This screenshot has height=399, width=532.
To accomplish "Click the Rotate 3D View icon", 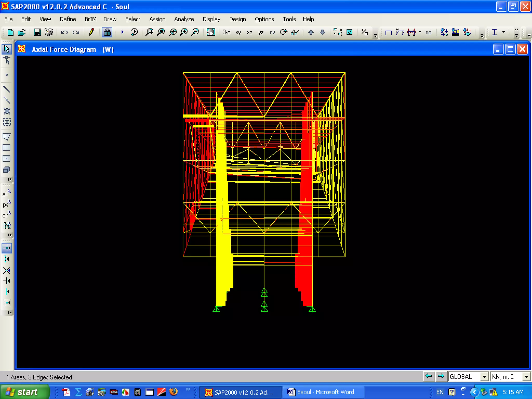I will point(283,32).
